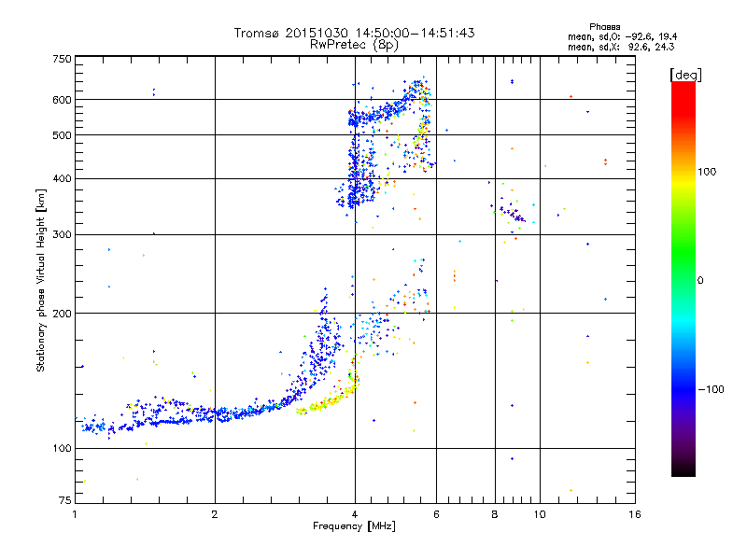Click the y-axis tick label '75'
This screenshot has width=747, height=560.
tap(65, 500)
